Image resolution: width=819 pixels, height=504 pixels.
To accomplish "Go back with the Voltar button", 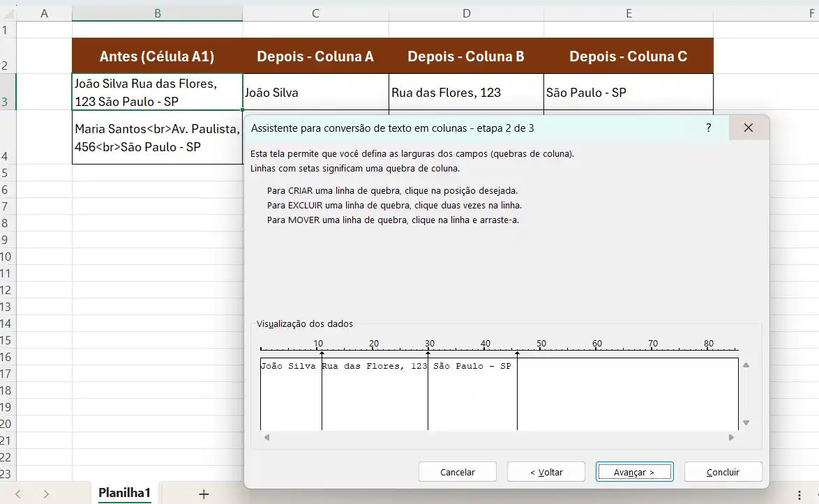I will (x=546, y=472).
